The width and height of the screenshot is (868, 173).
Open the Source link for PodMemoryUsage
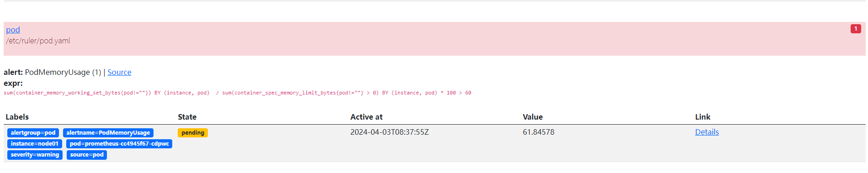(x=119, y=72)
